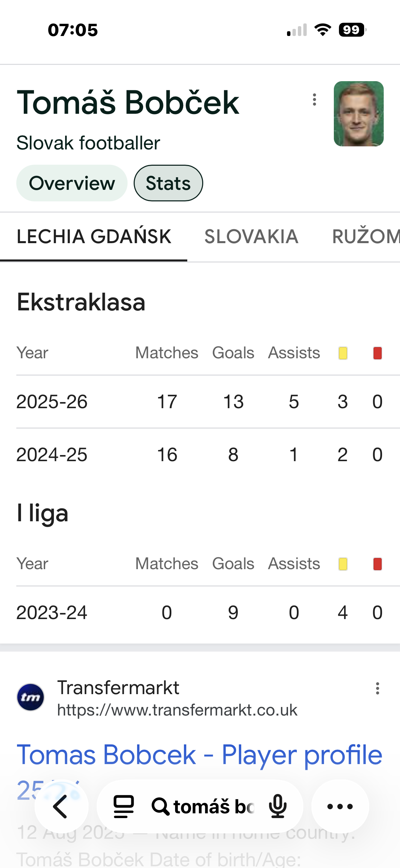Tap the yellow card icon in Ekstraklasa header
Image resolution: width=400 pixels, height=868 pixels.
343,352
